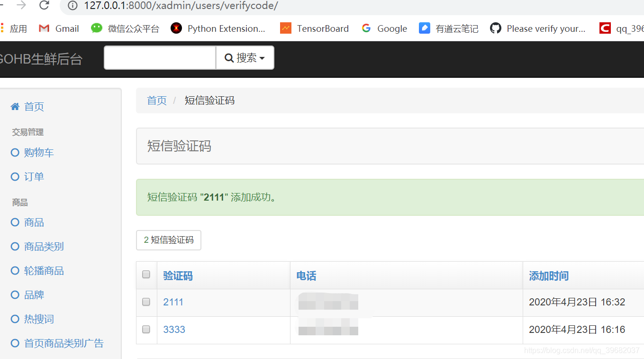
Task: Open the 商品类别 sidebar menu item
Action: (x=44, y=246)
